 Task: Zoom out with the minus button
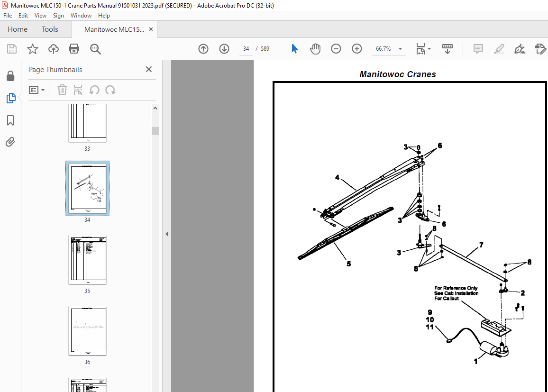336,49
